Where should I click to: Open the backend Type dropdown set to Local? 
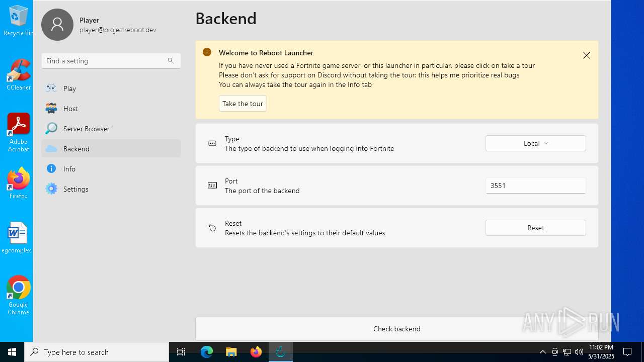point(536,143)
